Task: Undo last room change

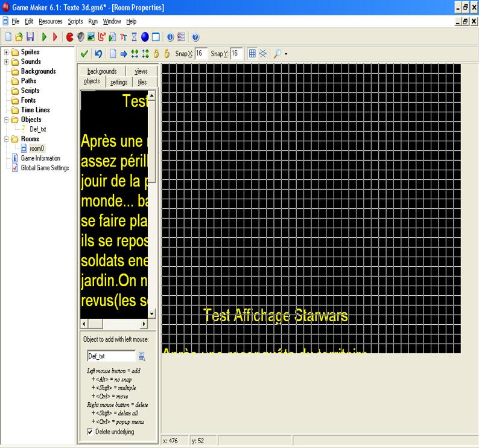Action: point(98,54)
